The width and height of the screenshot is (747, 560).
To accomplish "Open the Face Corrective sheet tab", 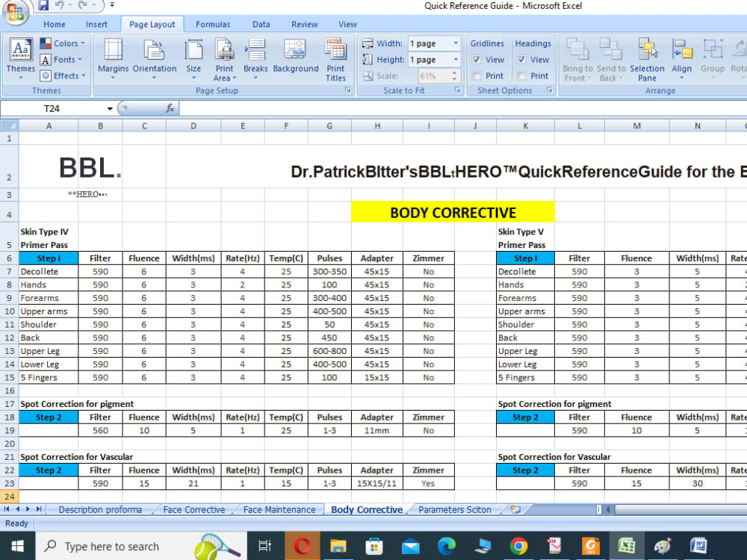I will click(194, 509).
